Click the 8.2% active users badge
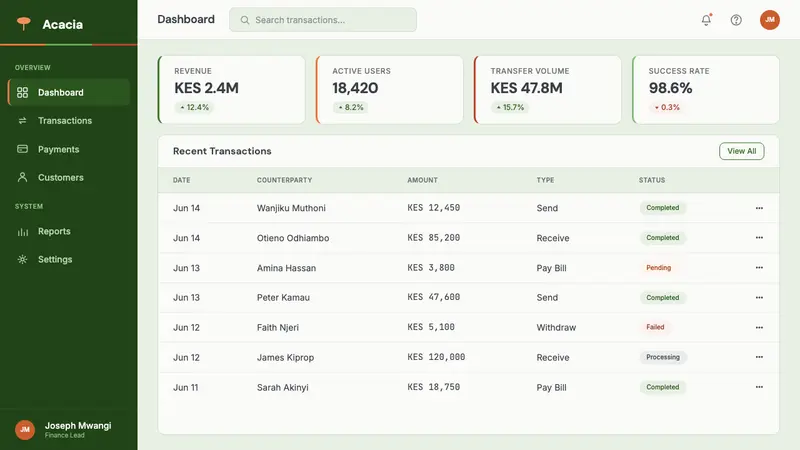This screenshot has height=450, width=800. point(351,107)
